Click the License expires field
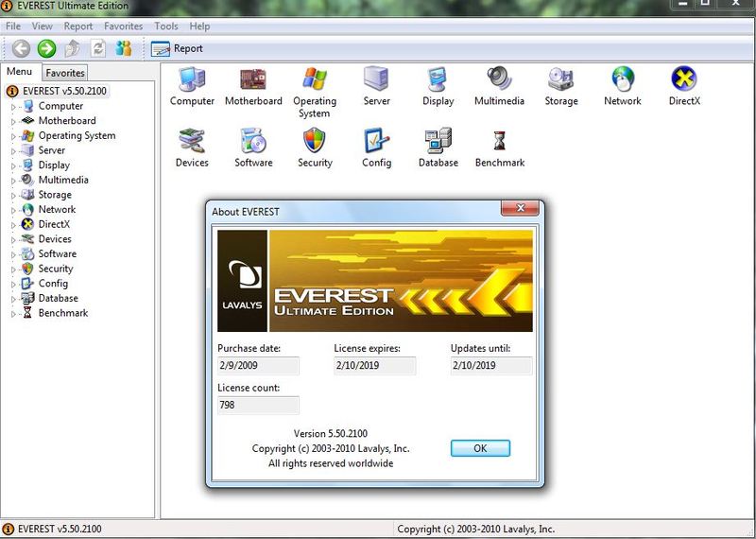Image resolution: width=756 pixels, height=539 pixels. click(374, 365)
